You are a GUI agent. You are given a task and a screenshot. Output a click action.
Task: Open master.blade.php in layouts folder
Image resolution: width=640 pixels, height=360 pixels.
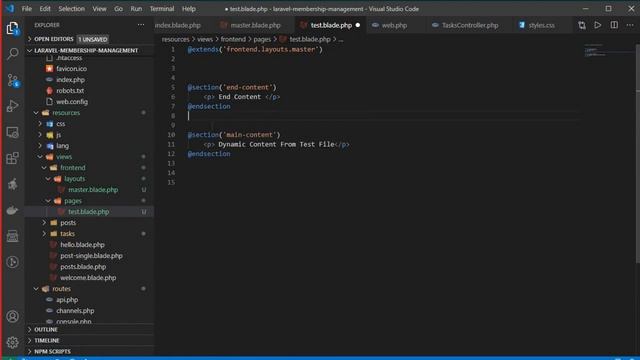click(93, 190)
